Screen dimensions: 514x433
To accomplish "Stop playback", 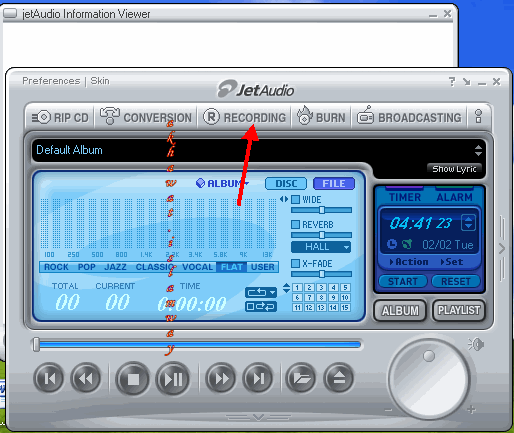I will (133, 379).
